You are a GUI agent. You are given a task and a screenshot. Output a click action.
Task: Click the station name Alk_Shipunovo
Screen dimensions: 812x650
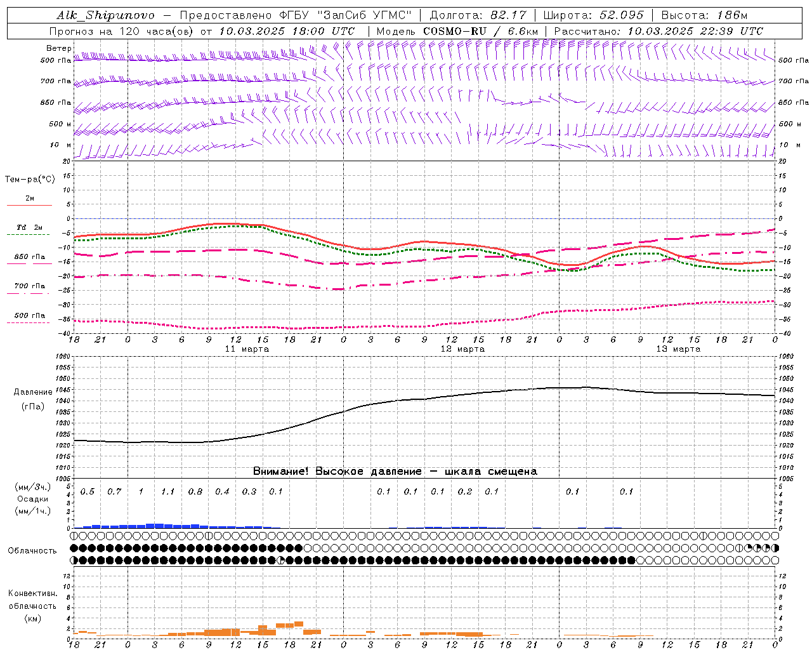[105, 15]
